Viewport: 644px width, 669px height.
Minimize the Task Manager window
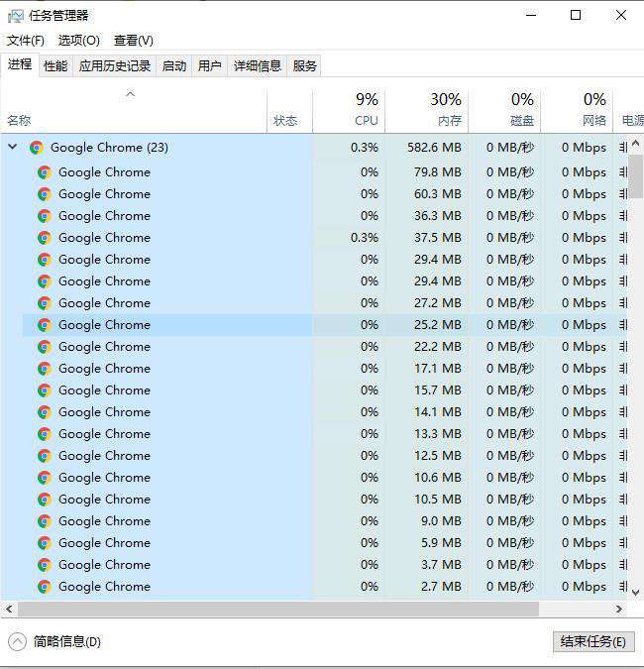pos(531,16)
